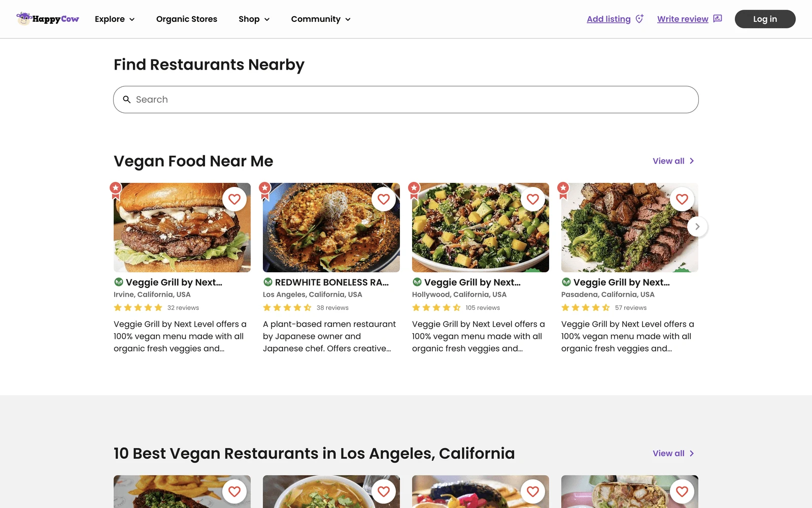
Task: Click '105 reviews' text
Action: [x=483, y=308]
